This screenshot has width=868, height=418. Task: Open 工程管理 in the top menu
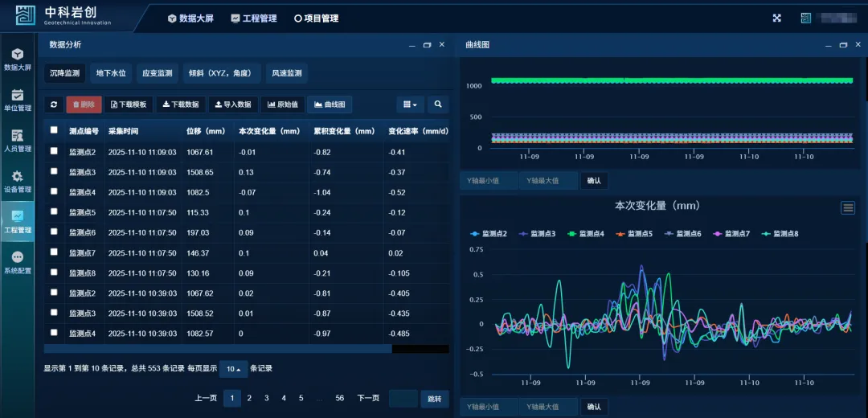tap(253, 18)
